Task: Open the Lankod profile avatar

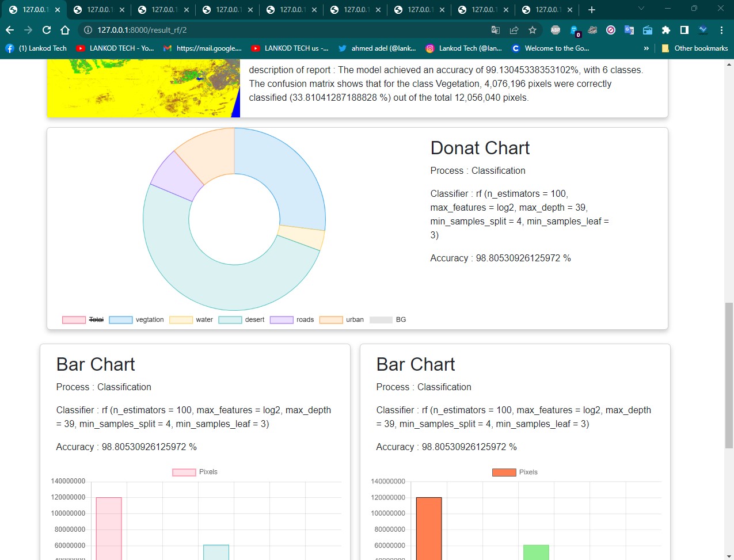Action: point(703,30)
